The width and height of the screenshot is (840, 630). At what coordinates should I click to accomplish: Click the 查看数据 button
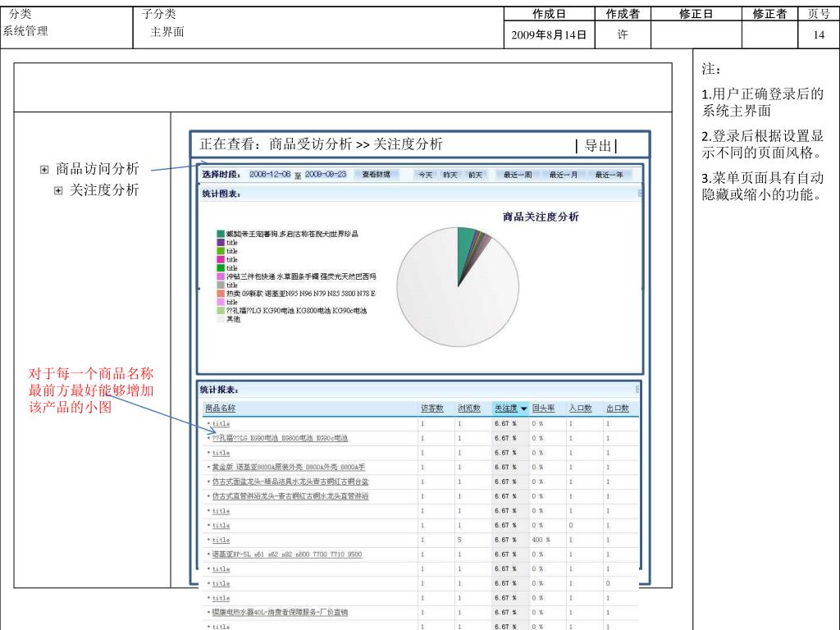point(377,175)
